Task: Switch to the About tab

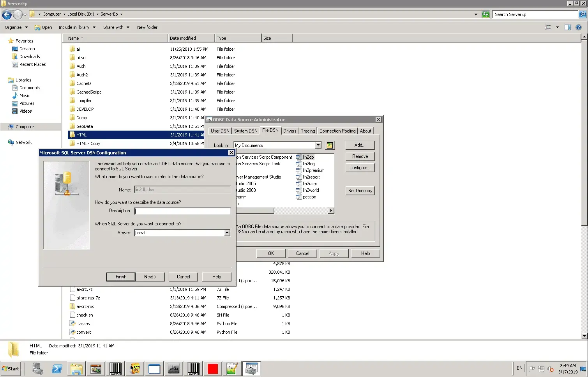Action: tap(366, 131)
